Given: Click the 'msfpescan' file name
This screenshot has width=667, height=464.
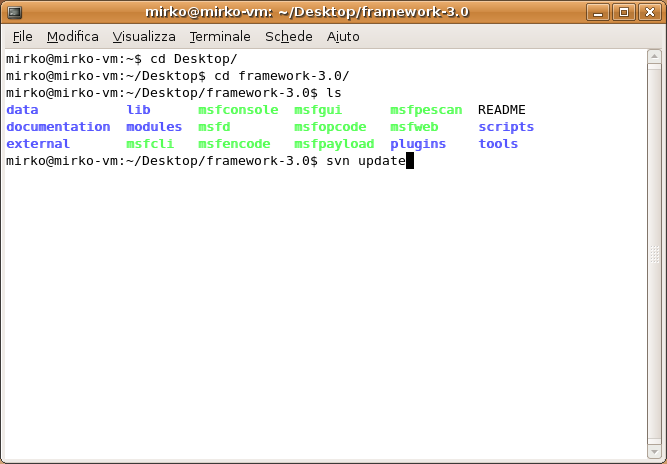Looking at the screenshot, I should pyautogui.click(x=426, y=110).
